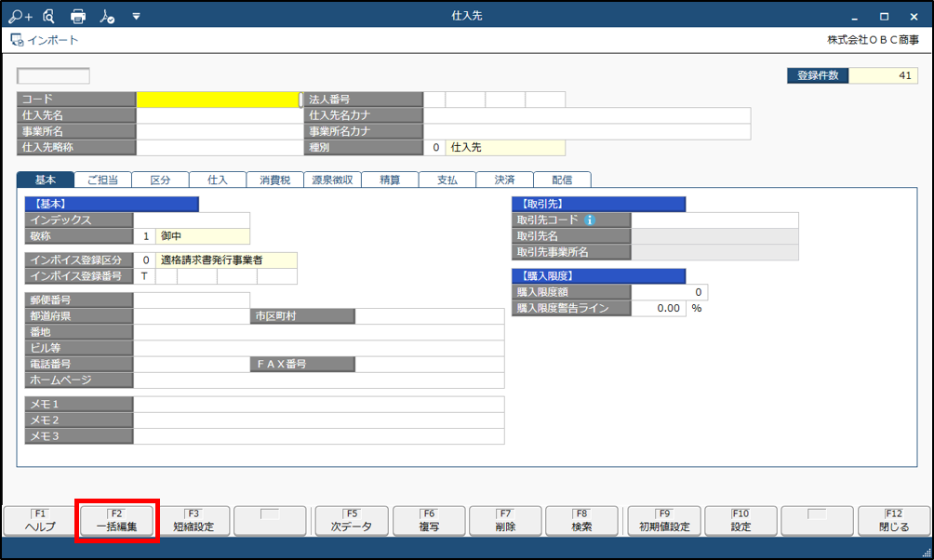Click the first 法人番号 segment field
Screen dimensions: 934x560
click(434, 100)
